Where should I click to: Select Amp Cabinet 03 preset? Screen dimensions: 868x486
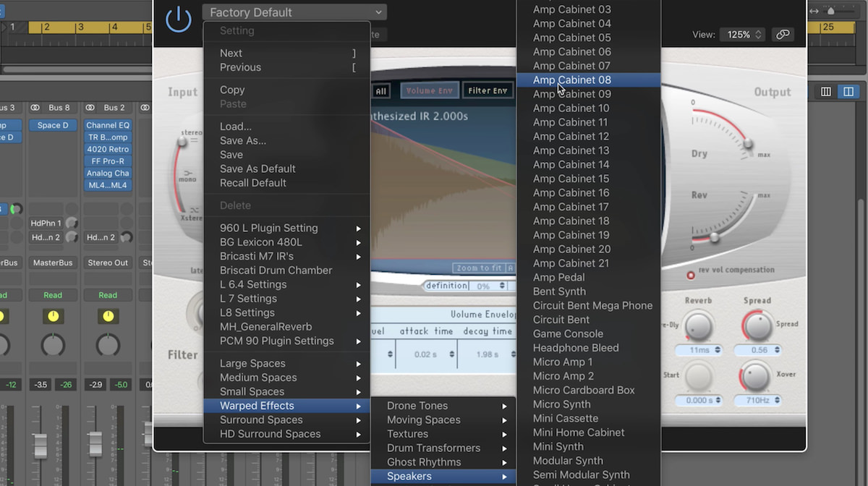(x=588, y=9)
